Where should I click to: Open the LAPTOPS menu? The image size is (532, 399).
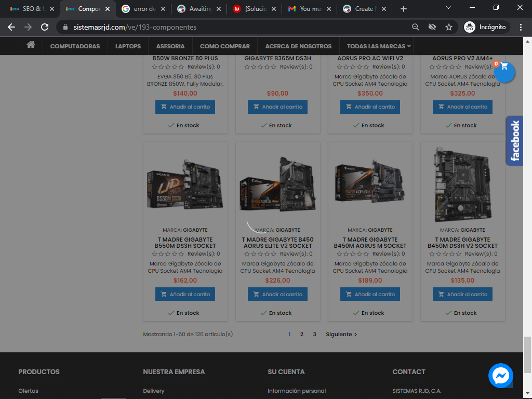[x=128, y=46]
